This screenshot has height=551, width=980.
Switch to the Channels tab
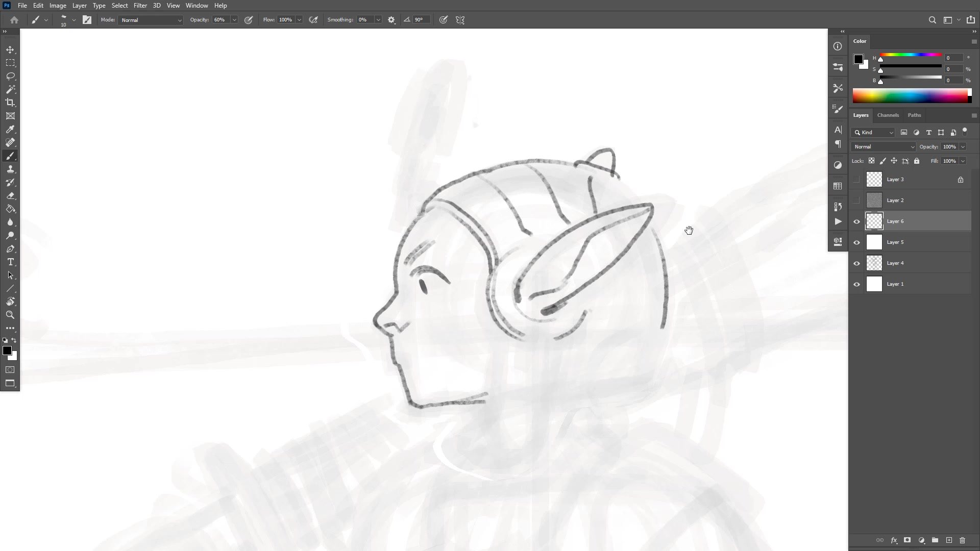888,115
